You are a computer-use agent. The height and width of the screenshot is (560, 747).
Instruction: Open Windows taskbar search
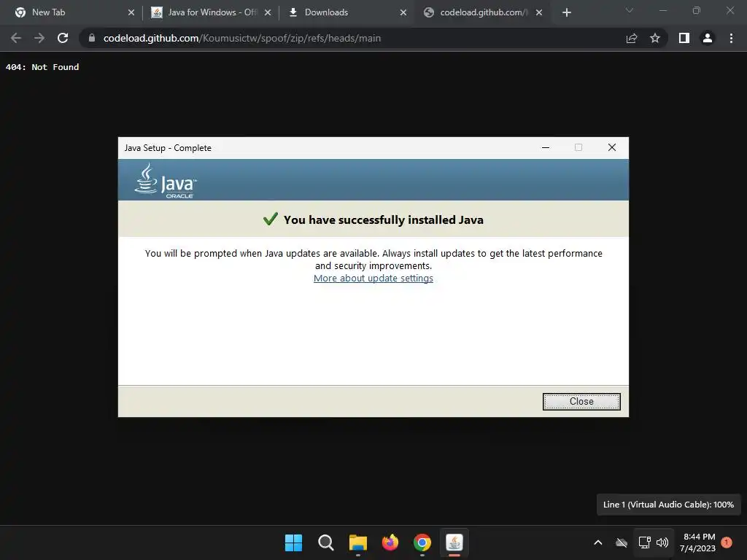pos(326,542)
